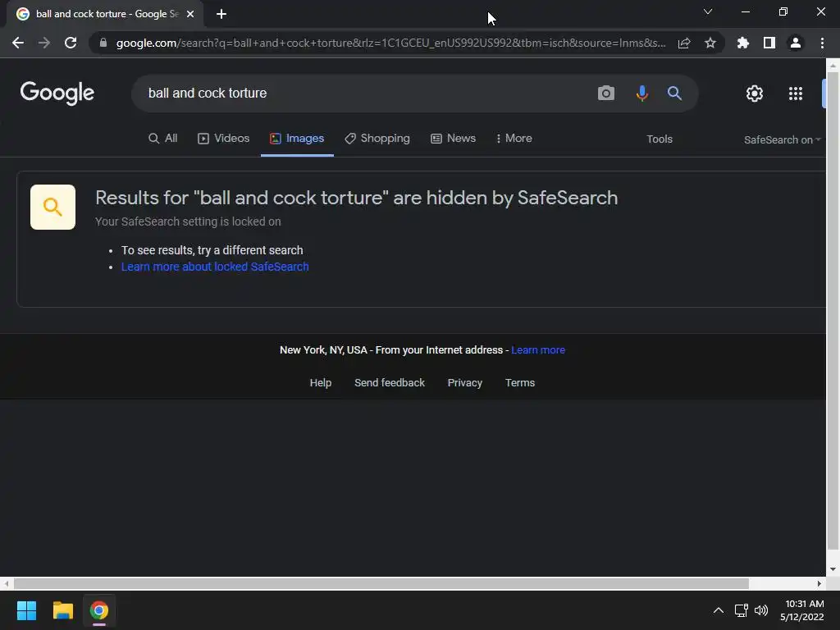
Task: Open the Privacy footer link
Action: tap(465, 383)
